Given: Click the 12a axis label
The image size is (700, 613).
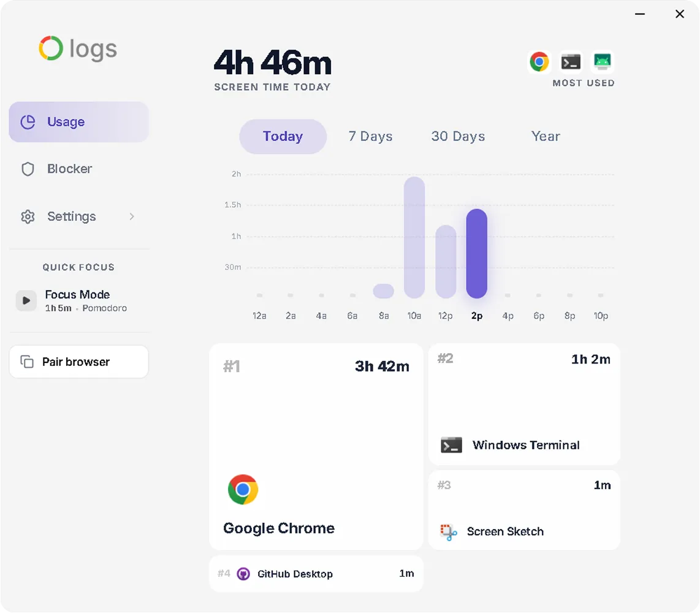Looking at the screenshot, I should tap(259, 316).
